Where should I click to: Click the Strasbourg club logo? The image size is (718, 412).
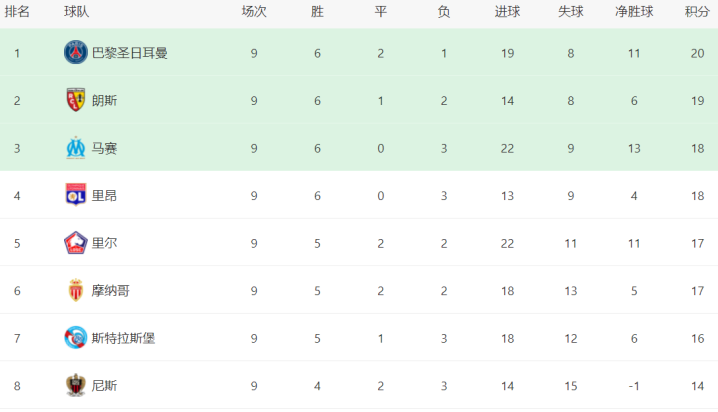(x=76, y=338)
